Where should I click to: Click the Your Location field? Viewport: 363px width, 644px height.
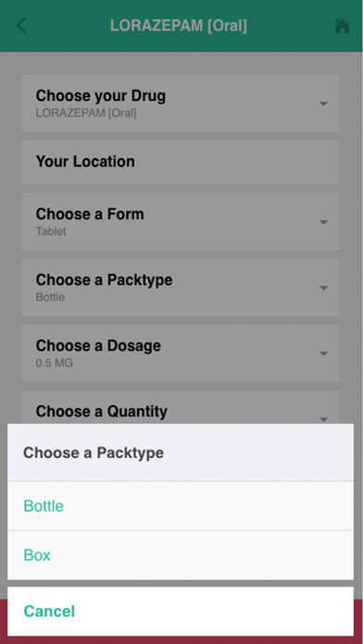pos(181,162)
